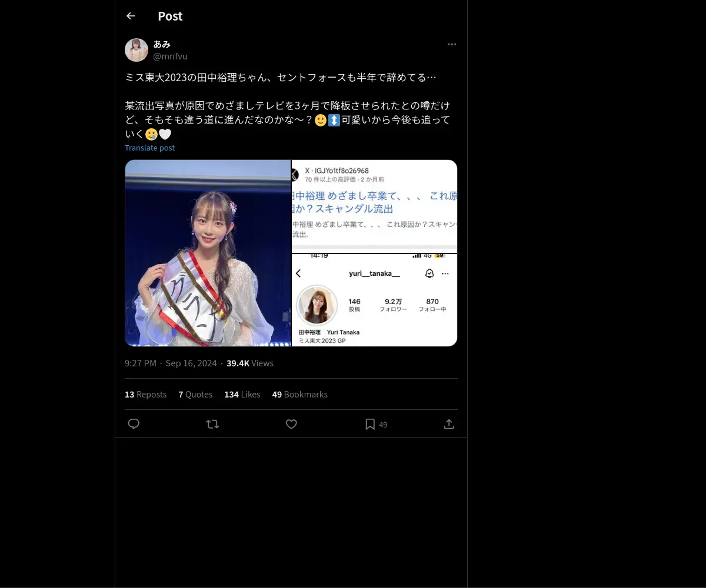This screenshot has height=588, width=706.
Task: View the 13 Reposts list
Action: (145, 394)
